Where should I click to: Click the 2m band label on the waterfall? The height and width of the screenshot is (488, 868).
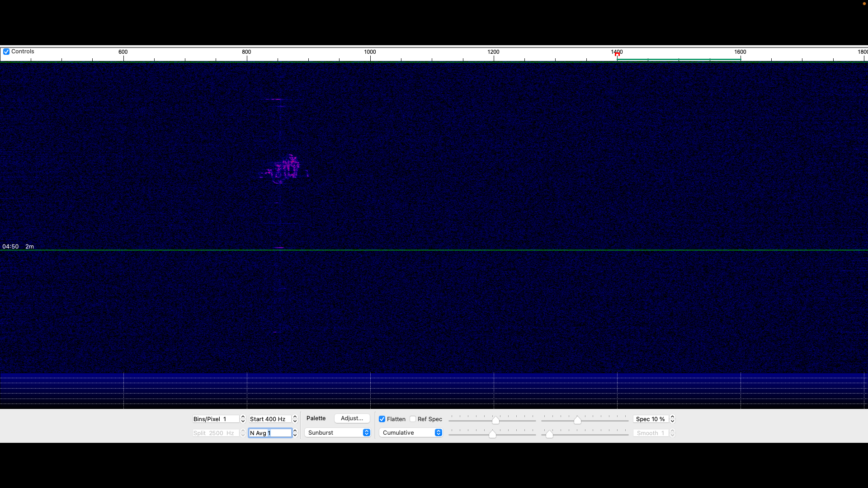pos(29,246)
